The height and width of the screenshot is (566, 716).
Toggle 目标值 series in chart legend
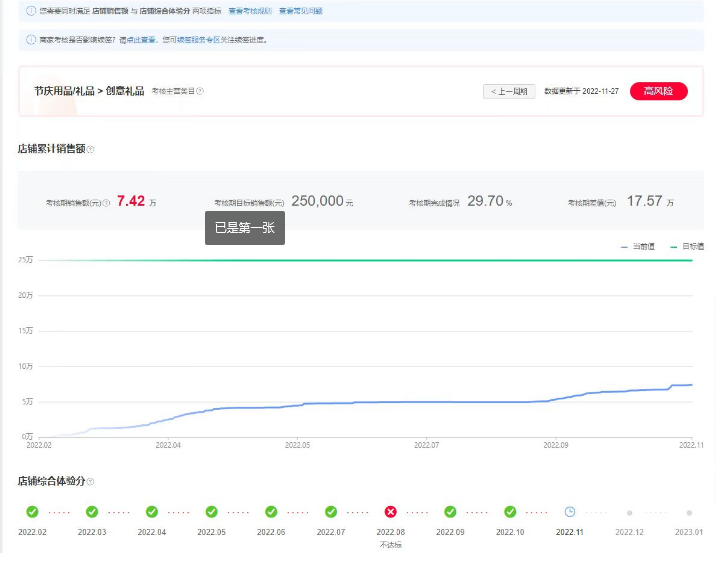(x=687, y=246)
